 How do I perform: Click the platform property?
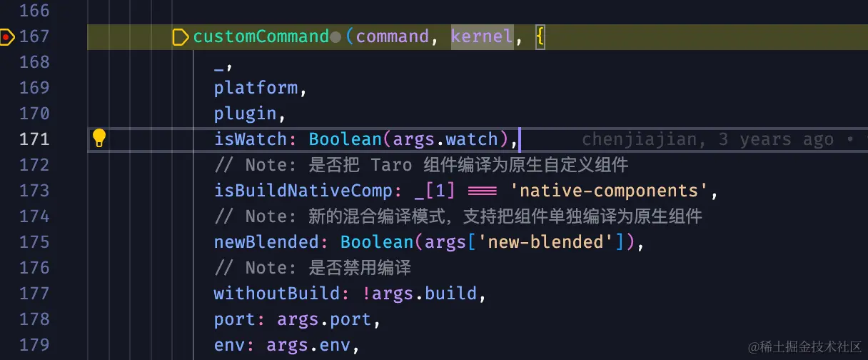click(256, 88)
